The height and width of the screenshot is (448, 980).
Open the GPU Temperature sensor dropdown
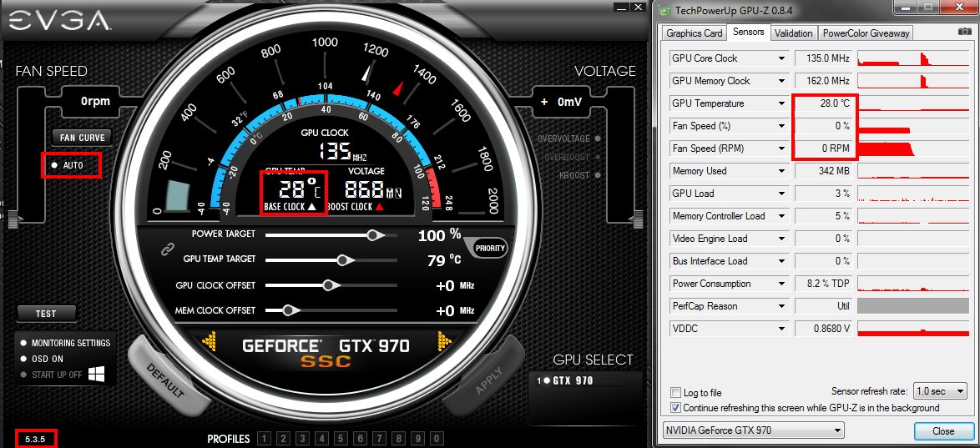[781, 103]
